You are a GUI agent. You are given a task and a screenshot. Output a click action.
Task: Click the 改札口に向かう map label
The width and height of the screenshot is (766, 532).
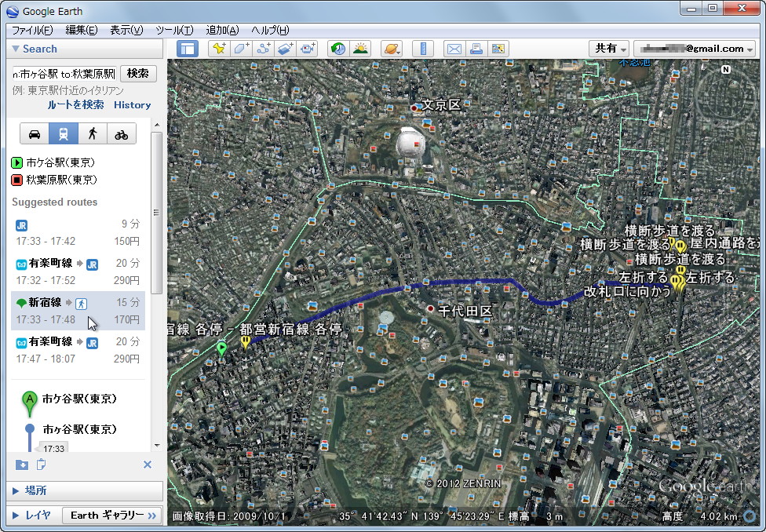click(x=627, y=292)
